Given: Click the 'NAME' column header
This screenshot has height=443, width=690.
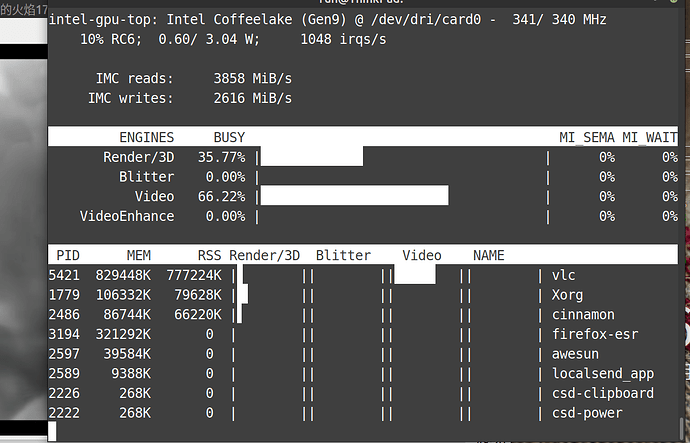Looking at the screenshot, I should (x=488, y=255).
